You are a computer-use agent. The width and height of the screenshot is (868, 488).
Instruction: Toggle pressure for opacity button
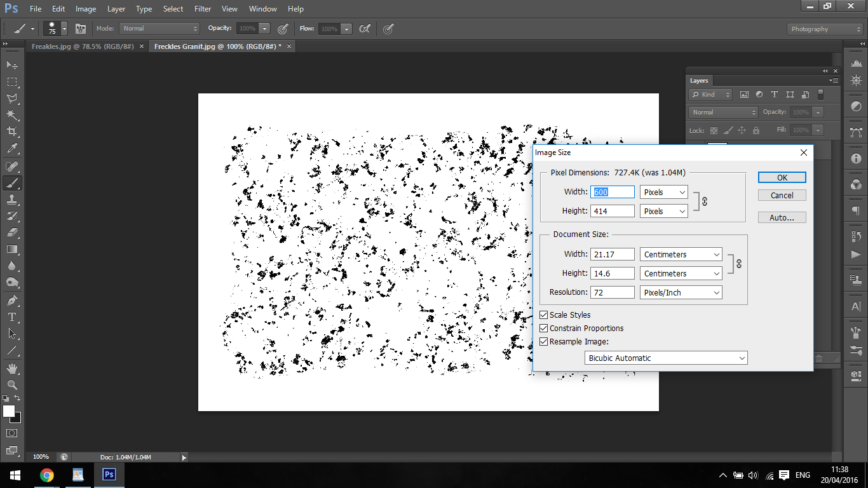[283, 29]
